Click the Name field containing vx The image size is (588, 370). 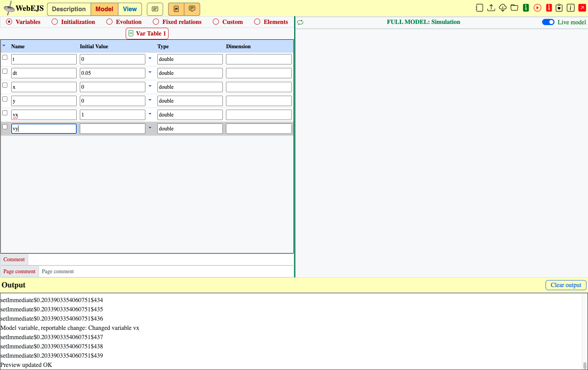44,115
